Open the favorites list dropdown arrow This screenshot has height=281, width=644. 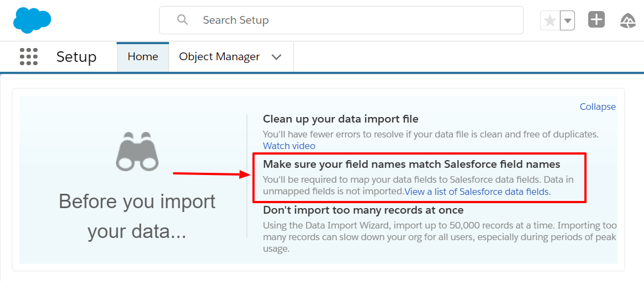[567, 20]
